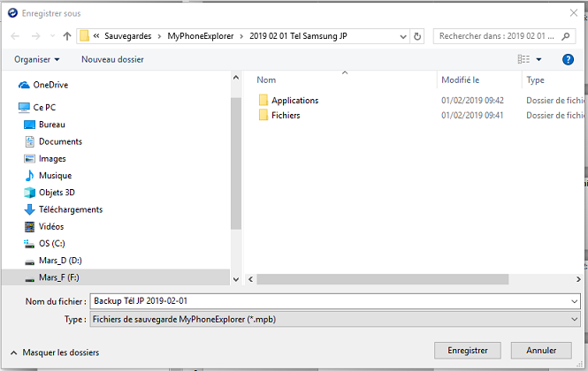Collapse folders with Masquer les dossiers

[55, 352]
